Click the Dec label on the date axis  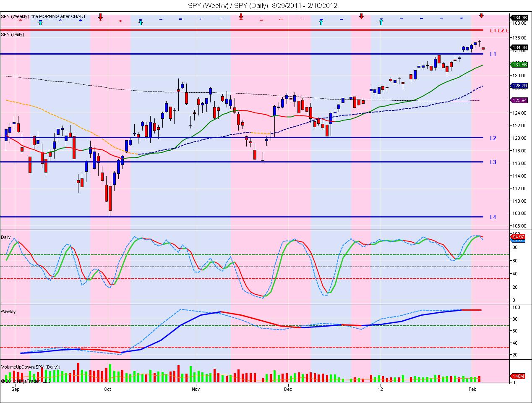coord(288,389)
